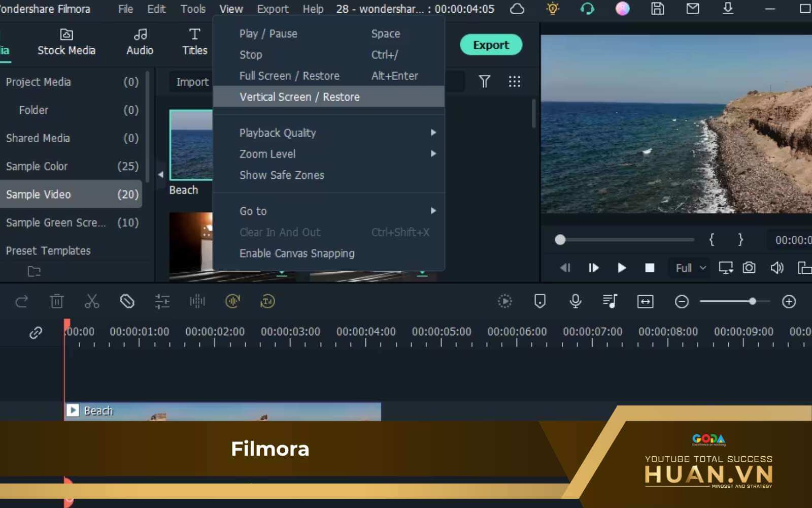This screenshot has width=812, height=508.
Task: Click the filter funnel icon in media panel
Action: click(x=484, y=82)
